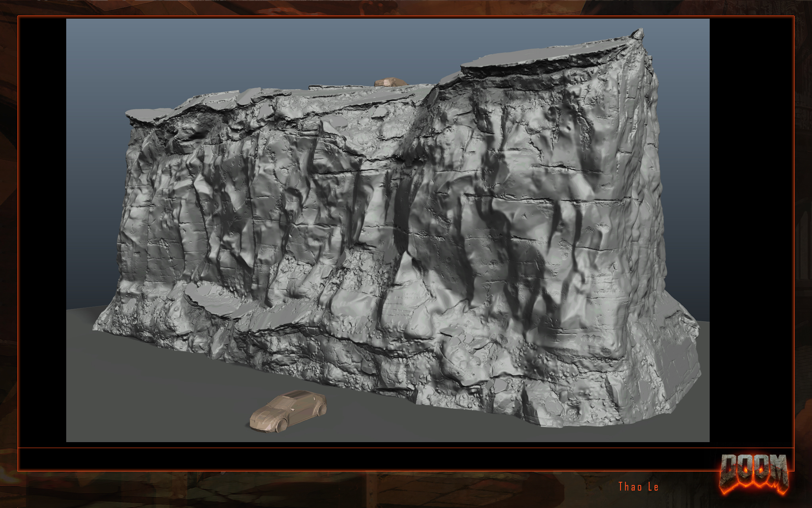The height and width of the screenshot is (508, 812).
Task: Click the cliff rock render image
Action: (x=388, y=230)
